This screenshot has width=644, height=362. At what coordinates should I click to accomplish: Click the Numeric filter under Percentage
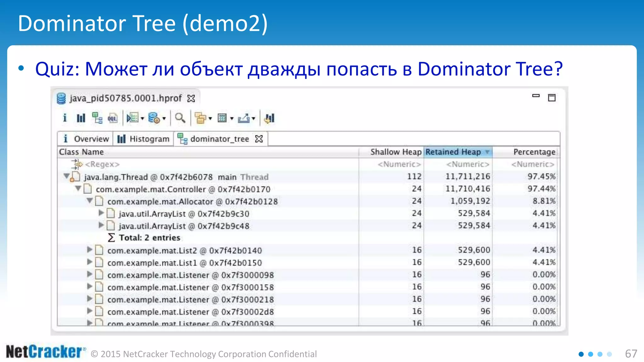[533, 164]
